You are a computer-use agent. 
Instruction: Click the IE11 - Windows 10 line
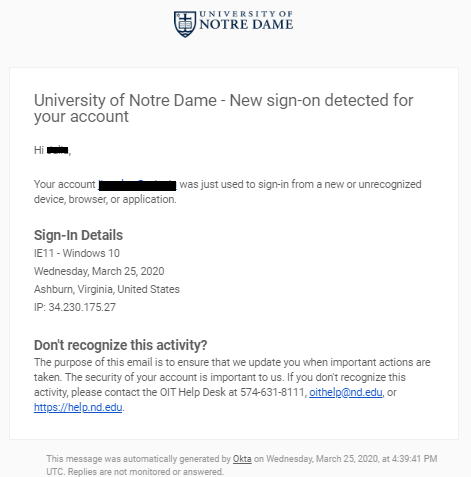77,253
